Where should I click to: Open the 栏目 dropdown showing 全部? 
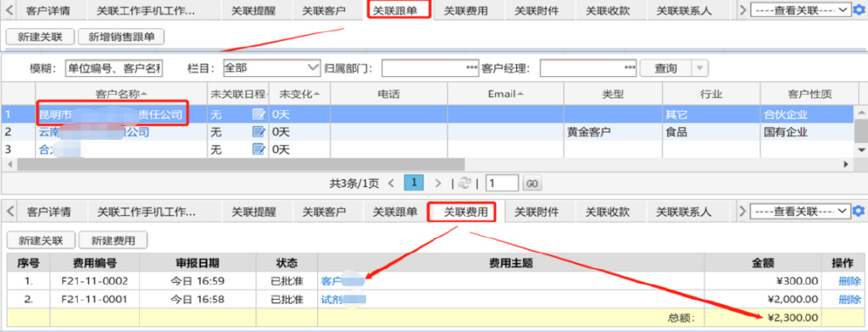click(x=272, y=68)
